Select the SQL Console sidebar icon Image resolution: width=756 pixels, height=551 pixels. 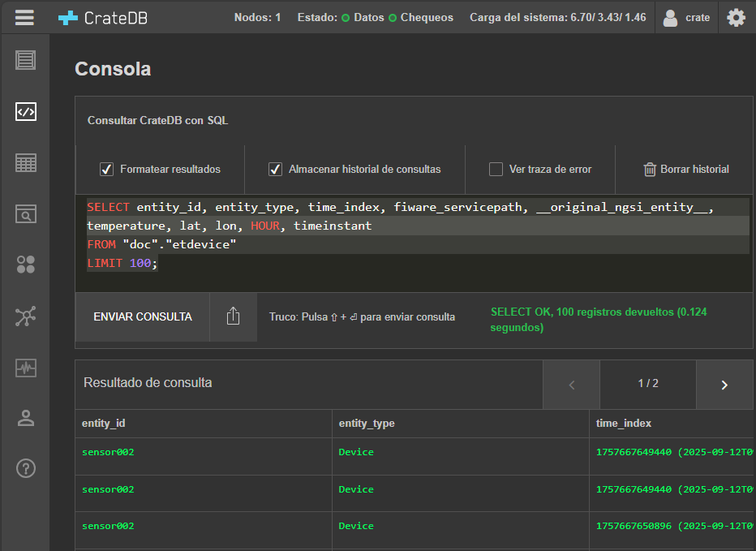pos(26,112)
